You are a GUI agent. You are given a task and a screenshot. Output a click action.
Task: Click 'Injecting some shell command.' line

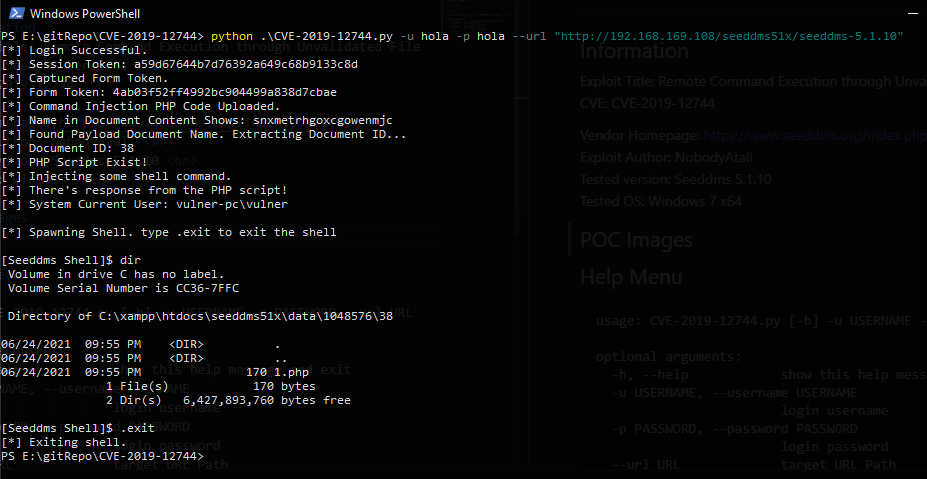point(116,176)
